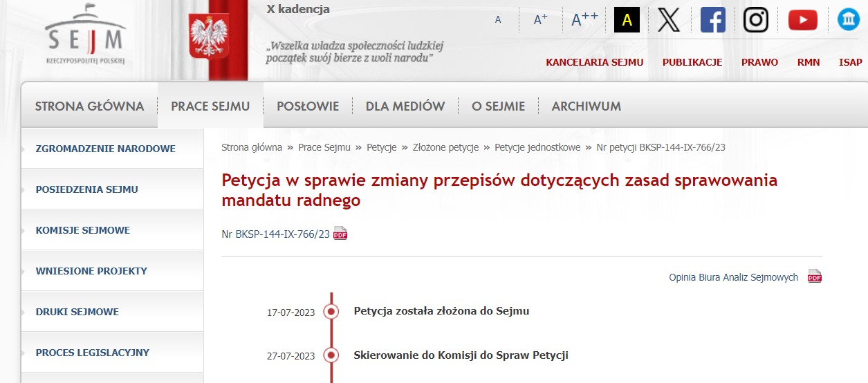Click date text 17-07-2023

click(290, 312)
